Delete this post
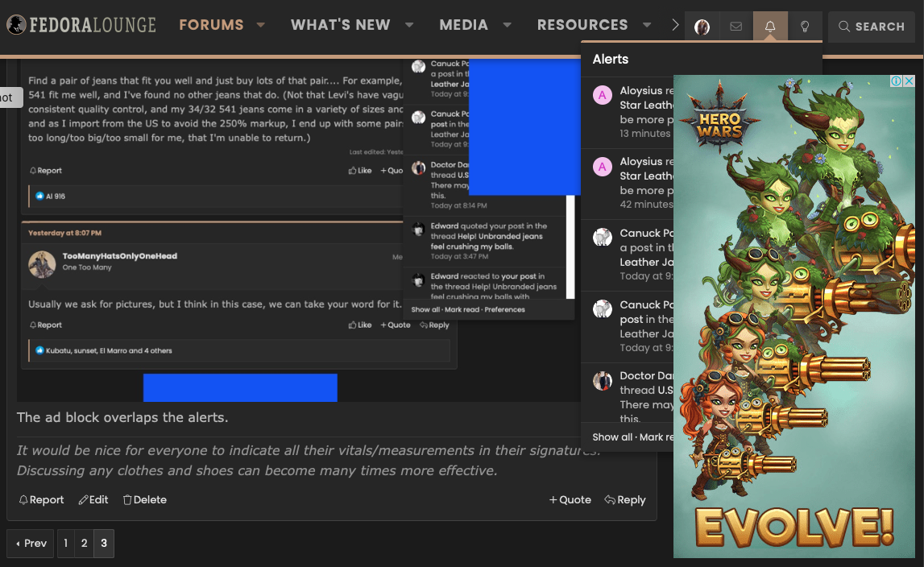Screen dimensions: 924x567 [x=145, y=500]
